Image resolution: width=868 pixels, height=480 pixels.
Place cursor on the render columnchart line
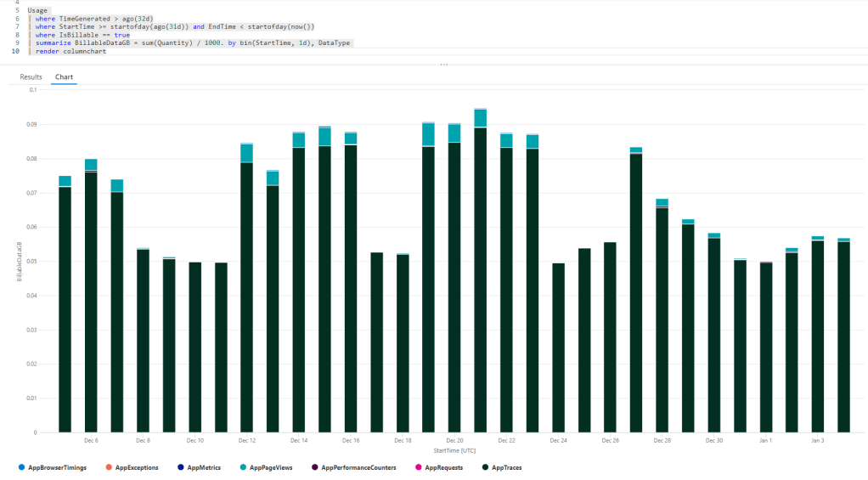click(x=70, y=51)
